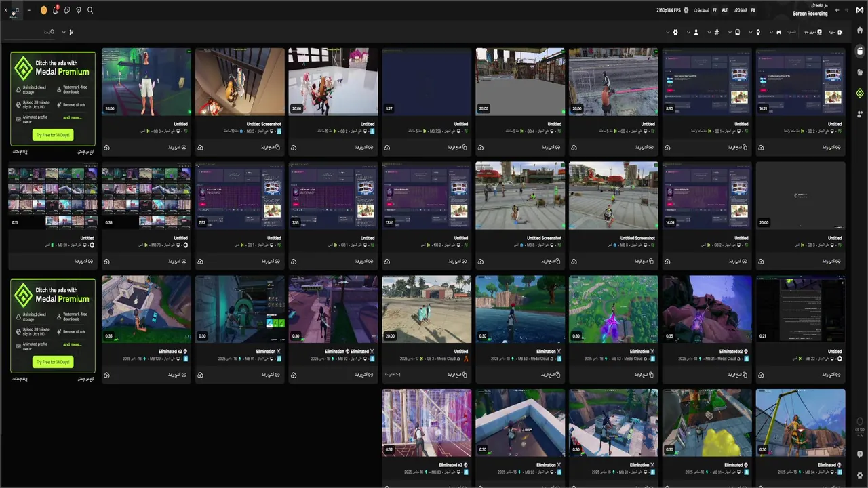
Task: Go to Home via the sidebar house icon
Action: (x=860, y=30)
